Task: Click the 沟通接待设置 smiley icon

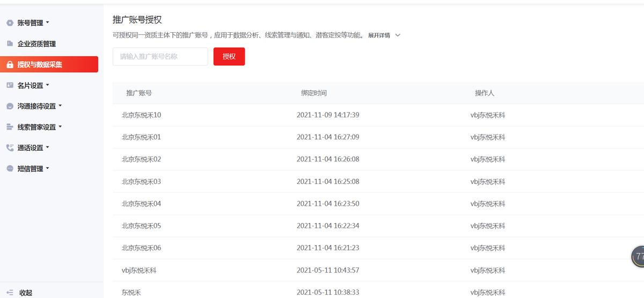Action: point(10,106)
